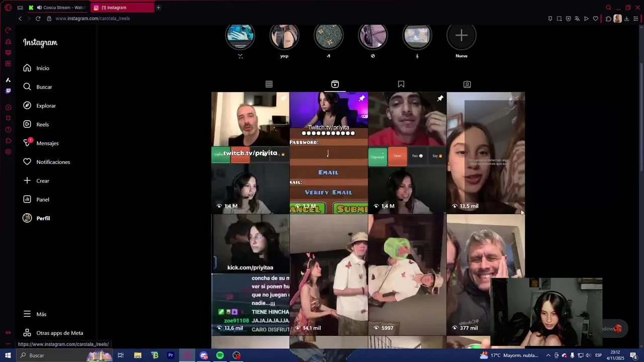Open the Opera GX menu logo
The width and height of the screenshot is (644, 362).
8,8
